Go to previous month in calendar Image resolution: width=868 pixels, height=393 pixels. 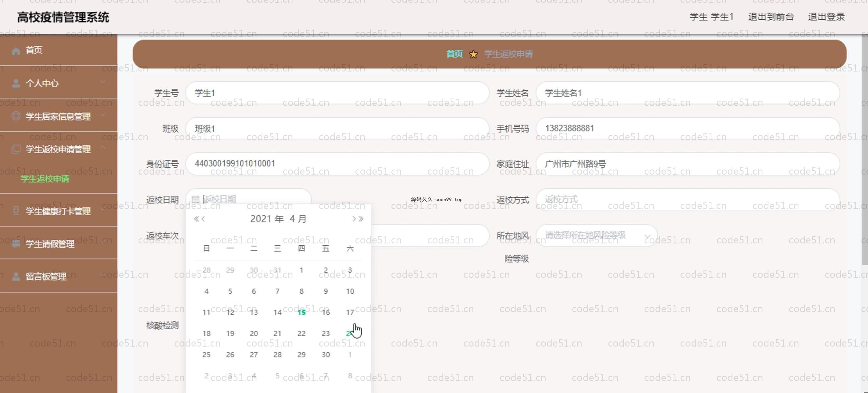[x=203, y=219]
